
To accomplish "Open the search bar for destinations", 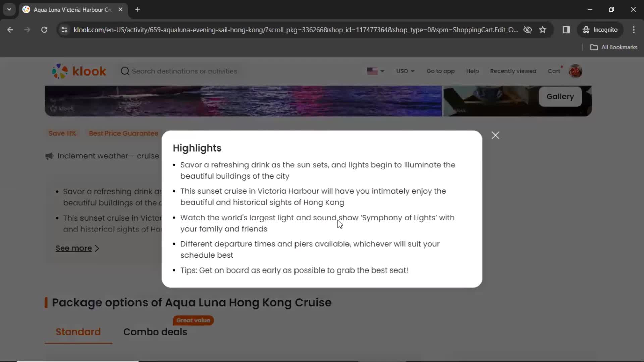I will coord(184,71).
